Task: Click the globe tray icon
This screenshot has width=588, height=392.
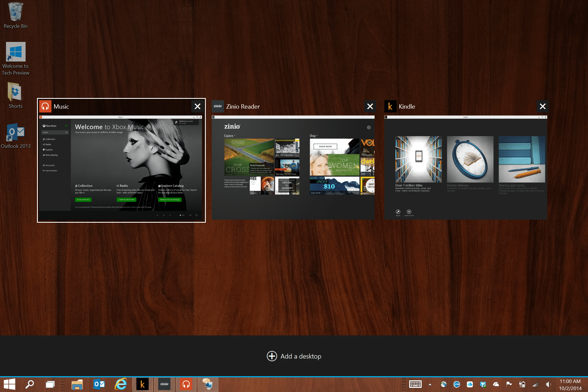Action: 444,384
